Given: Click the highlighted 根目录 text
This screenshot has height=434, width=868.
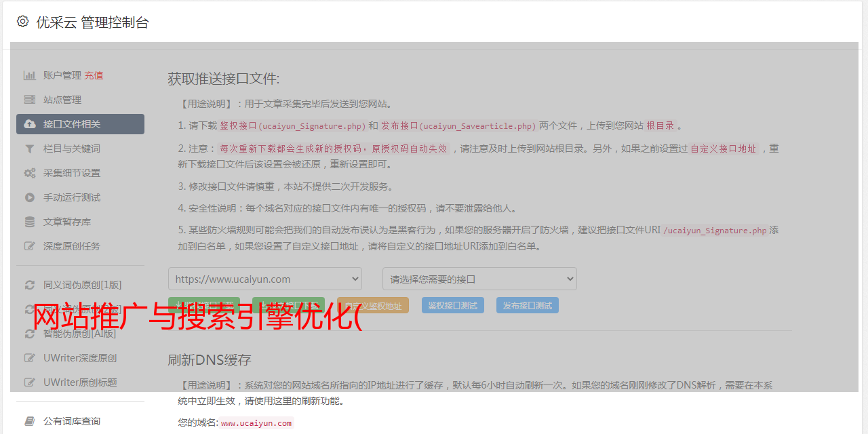Looking at the screenshot, I should point(660,126).
